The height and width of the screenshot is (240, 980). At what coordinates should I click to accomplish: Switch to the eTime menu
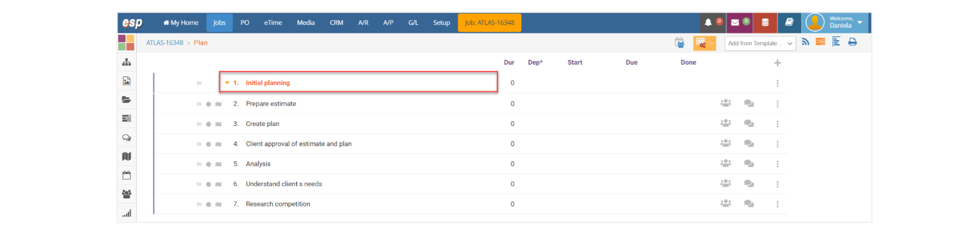pyautogui.click(x=273, y=23)
